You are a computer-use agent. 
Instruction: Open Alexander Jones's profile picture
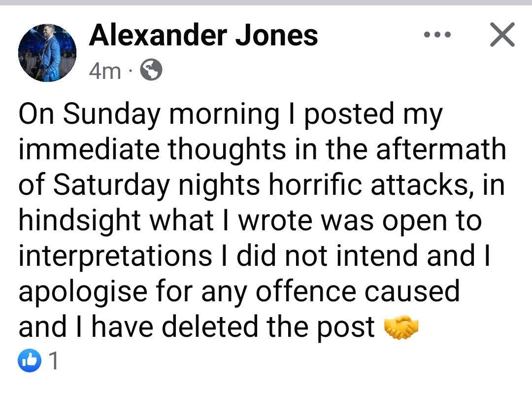pyautogui.click(x=47, y=53)
